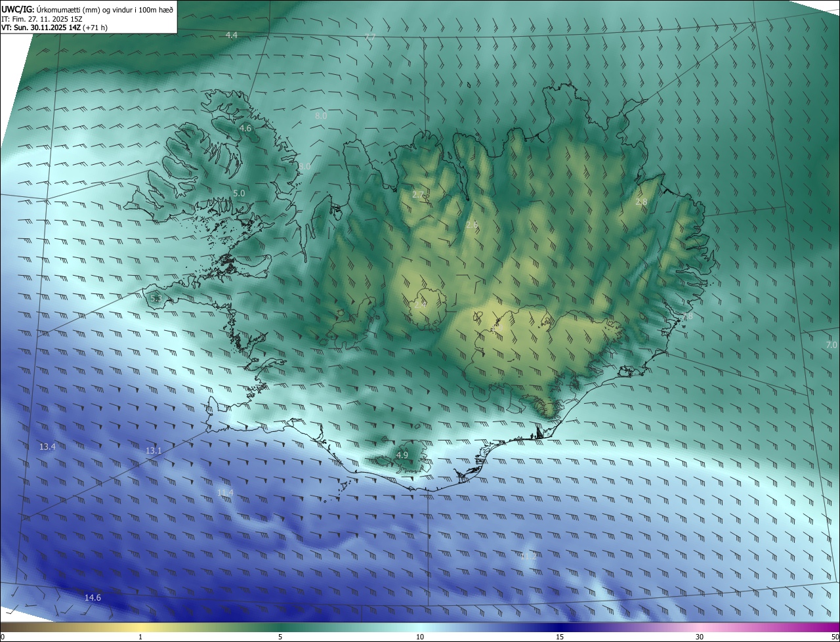Click the colorbar tick label '0'

point(3,637)
